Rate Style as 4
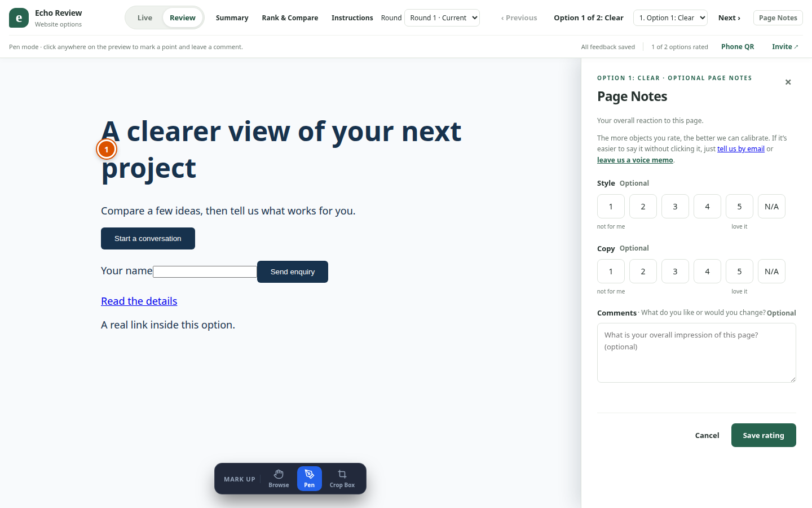This screenshot has width=812, height=508. pyautogui.click(x=707, y=207)
